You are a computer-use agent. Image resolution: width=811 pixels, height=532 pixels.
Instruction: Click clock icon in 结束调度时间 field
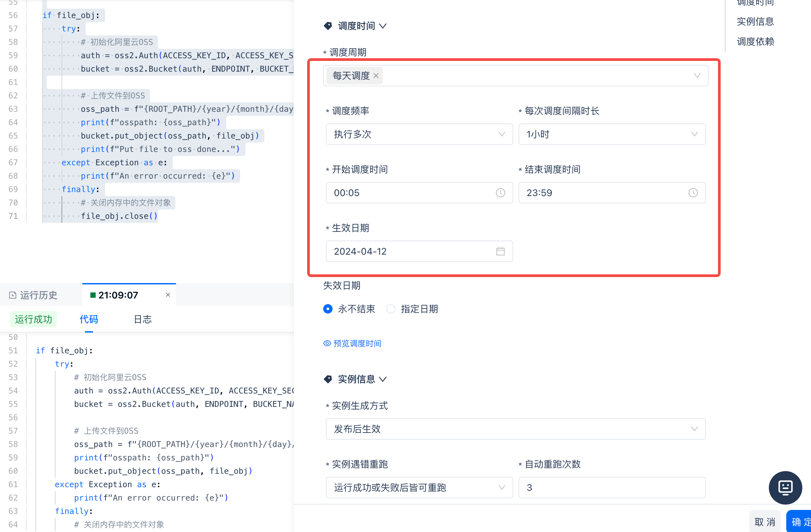[693, 193]
